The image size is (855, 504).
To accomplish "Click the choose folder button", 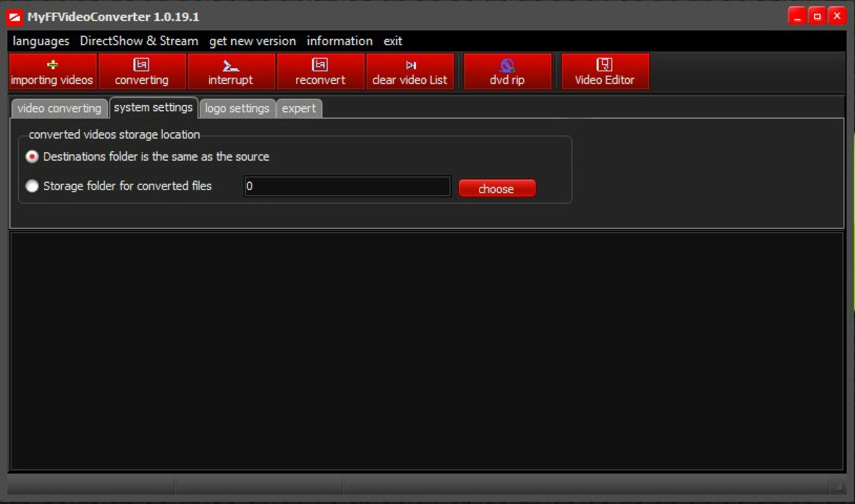I will (497, 188).
